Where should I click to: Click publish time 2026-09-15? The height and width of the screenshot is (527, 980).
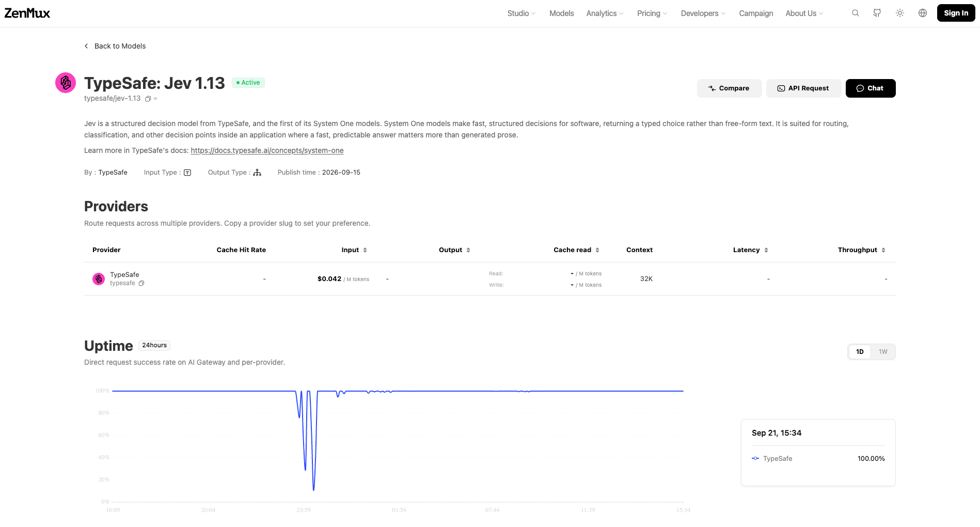click(341, 173)
